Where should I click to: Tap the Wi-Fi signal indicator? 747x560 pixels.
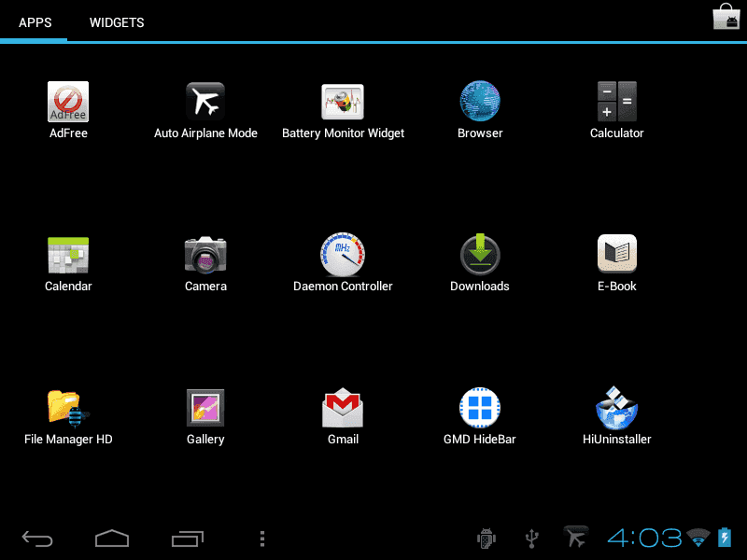[x=698, y=538]
